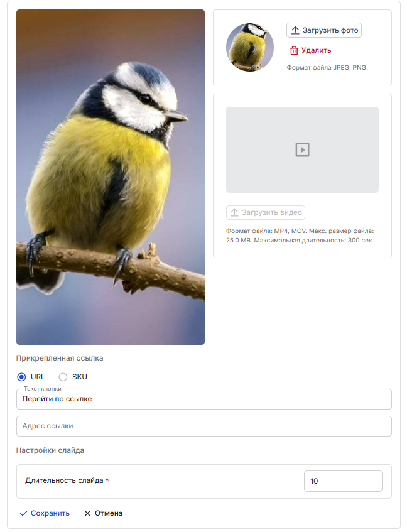Focus the 'Текст кнопки' input field
The image size is (407, 532).
click(x=204, y=399)
